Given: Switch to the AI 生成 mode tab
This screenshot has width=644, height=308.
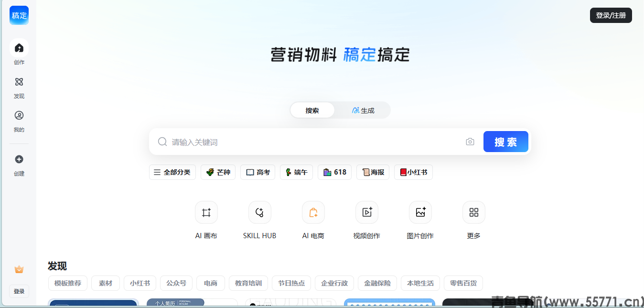Looking at the screenshot, I should pyautogui.click(x=363, y=110).
